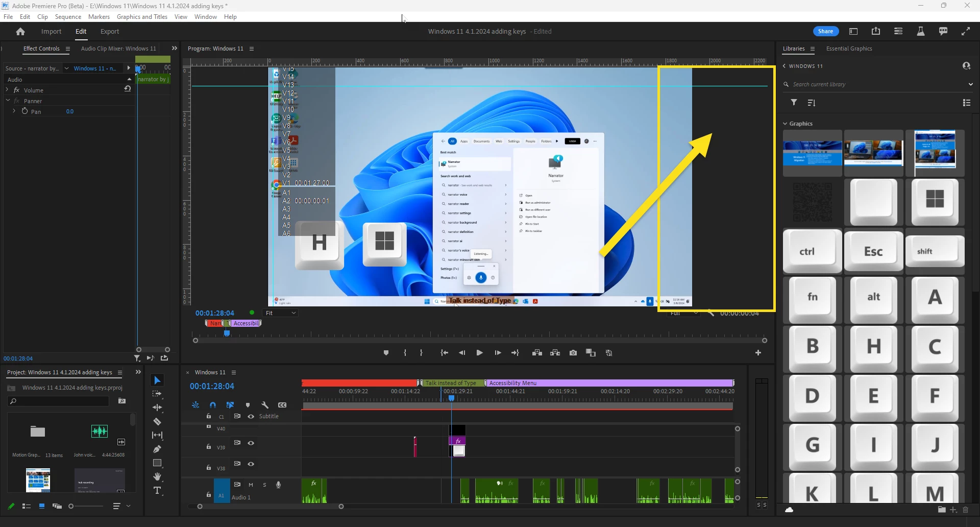This screenshot has width=980, height=527.
Task: Step back one frame
Action: (x=462, y=353)
